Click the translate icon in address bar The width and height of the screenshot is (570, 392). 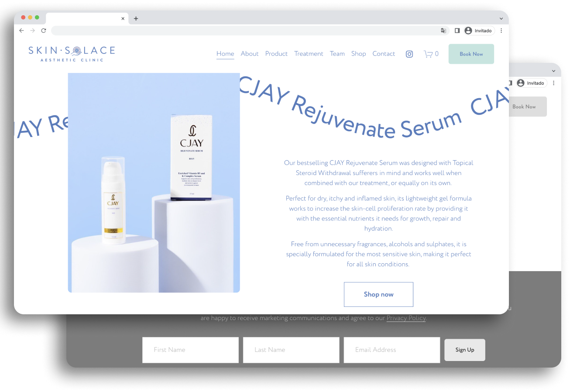point(443,31)
